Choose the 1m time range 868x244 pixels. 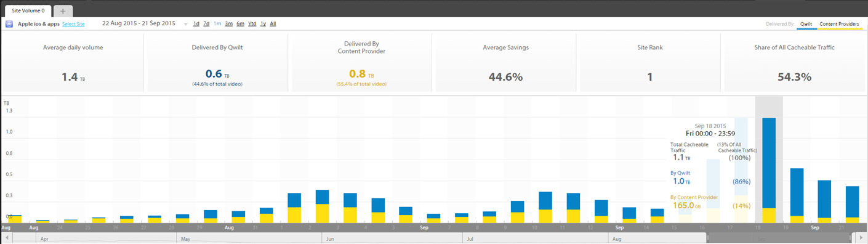coord(217,24)
